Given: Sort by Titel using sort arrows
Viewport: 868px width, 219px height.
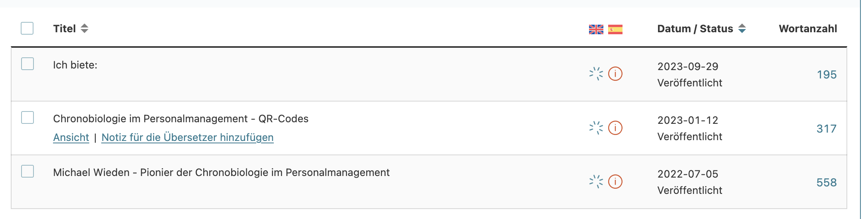Looking at the screenshot, I should [x=84, y=29].
